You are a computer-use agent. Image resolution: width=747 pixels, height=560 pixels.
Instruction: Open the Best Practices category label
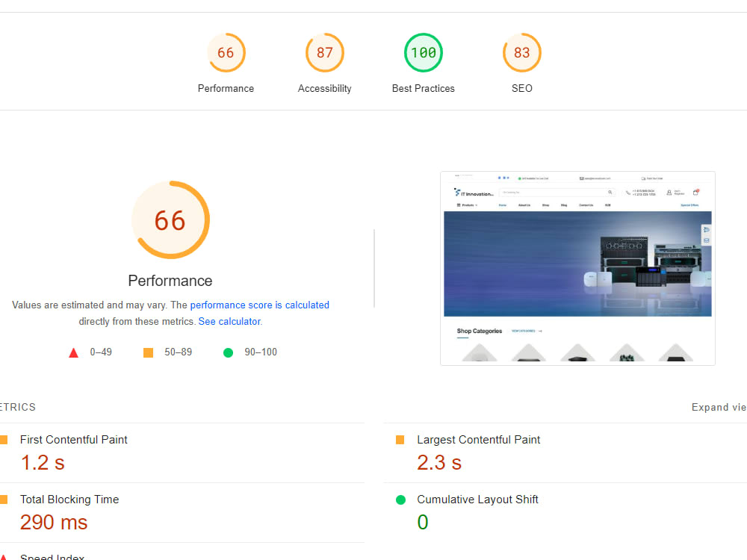coord(423,89)
